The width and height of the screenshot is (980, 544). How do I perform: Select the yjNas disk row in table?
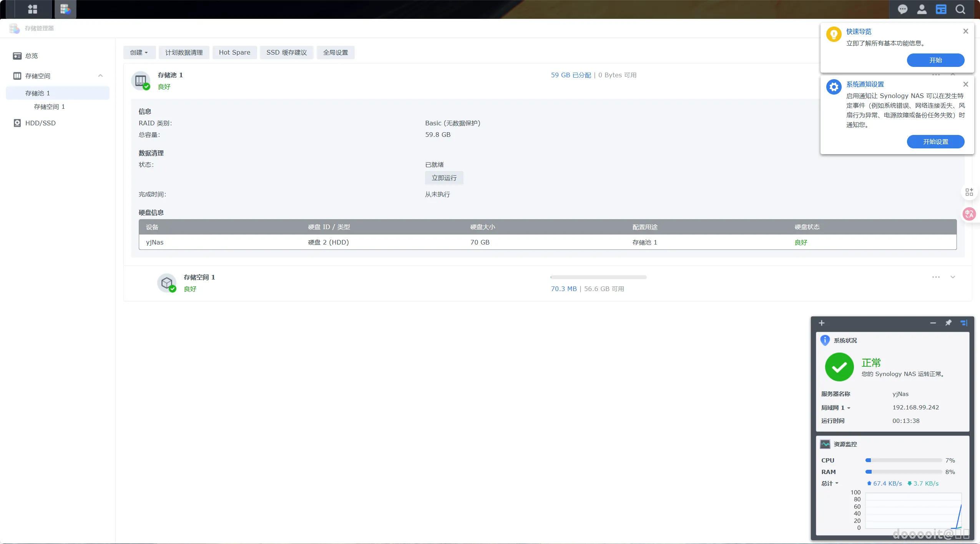(x=547, y=242)
